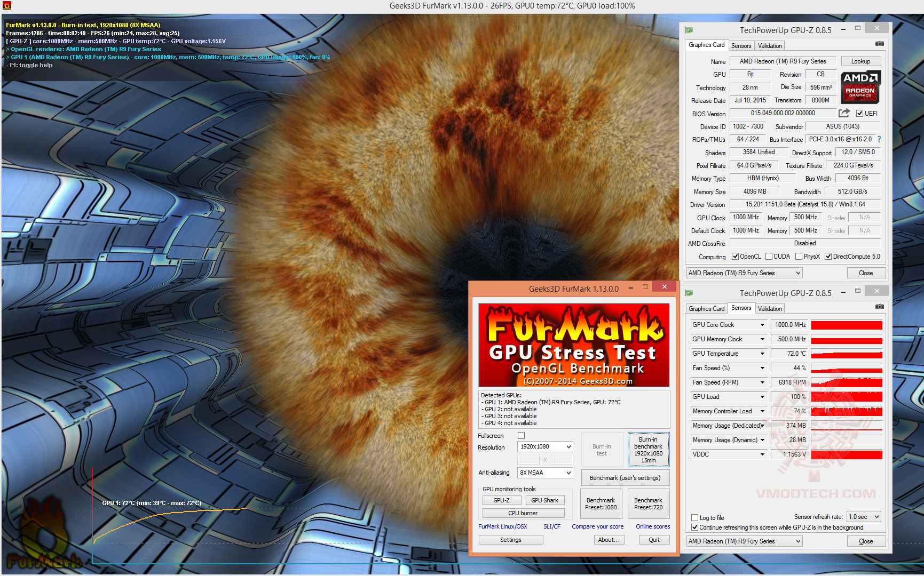Switch to Sensors tab in upper GPU-Z window
The height and width of the screenshot is (576, 924).
click(x=741, y=46)
